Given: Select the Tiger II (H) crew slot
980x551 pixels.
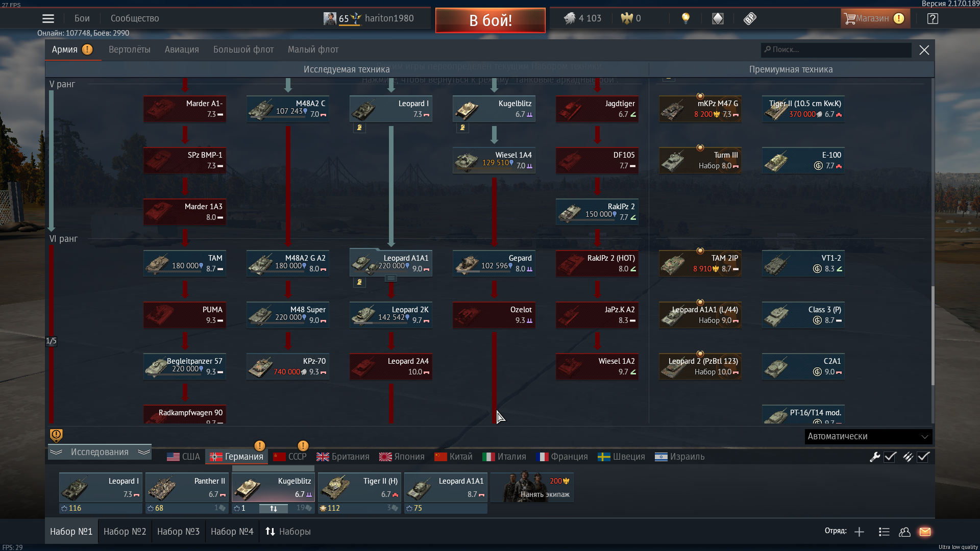Looking at the screenshot, I should (359, 488).
